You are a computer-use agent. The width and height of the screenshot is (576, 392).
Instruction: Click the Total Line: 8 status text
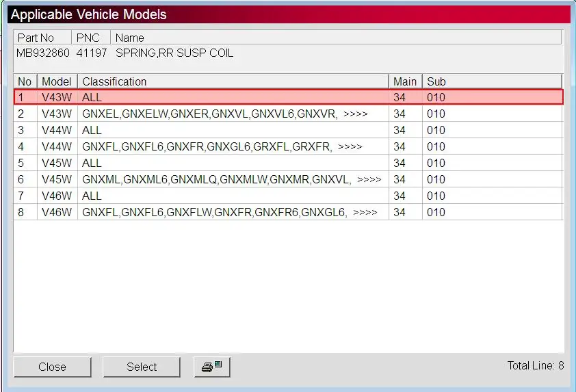pyautogui.click(x=536, y=365)
